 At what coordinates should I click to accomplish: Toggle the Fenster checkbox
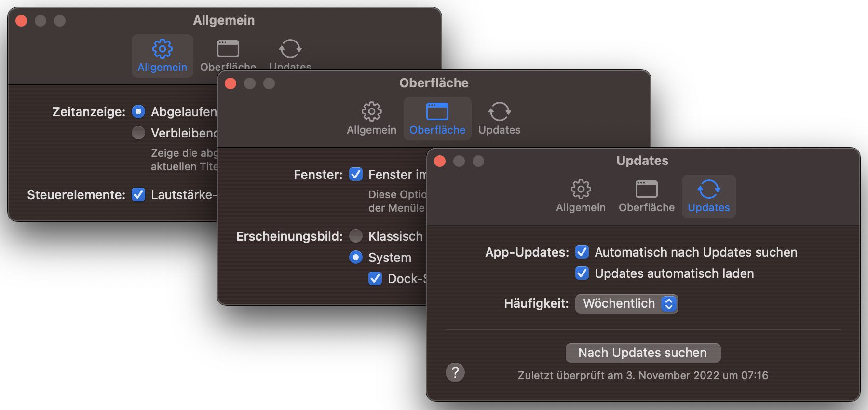[x=356, y=175]
